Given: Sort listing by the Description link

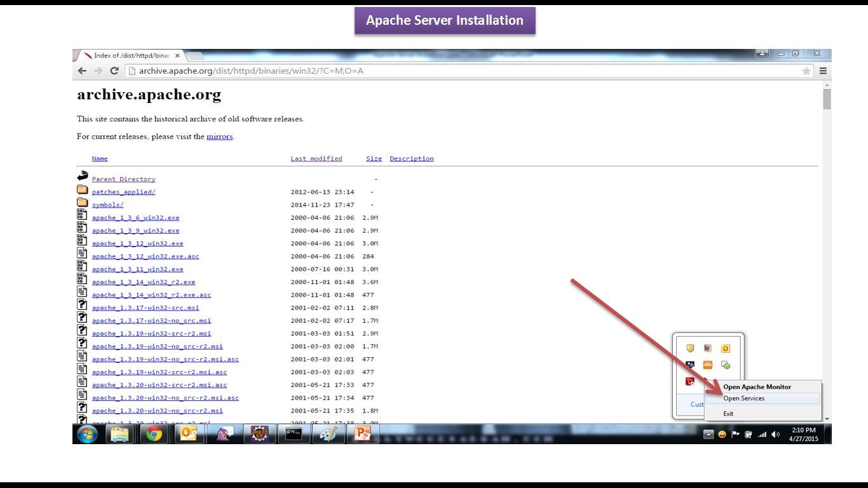Looking at the screenshot, I should click(x=412, y=159).
